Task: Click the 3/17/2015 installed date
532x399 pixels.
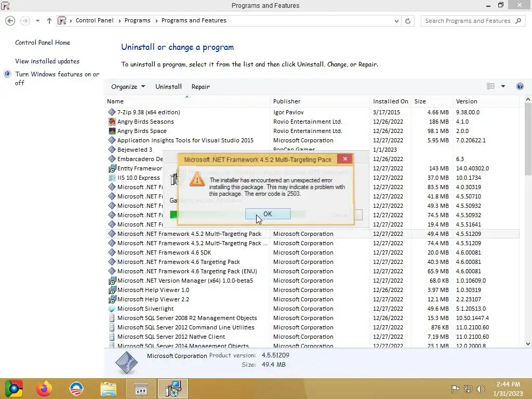Action: pos(387,112)
